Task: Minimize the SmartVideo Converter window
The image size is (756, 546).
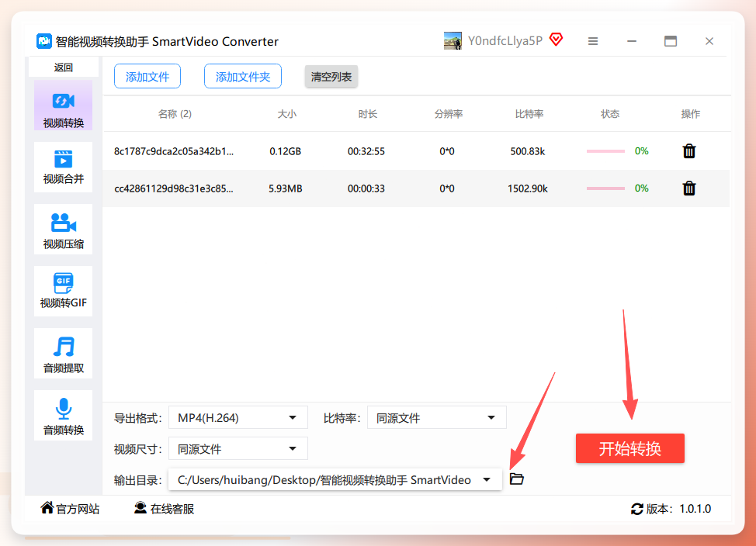Action: click(x=632, y=41)
